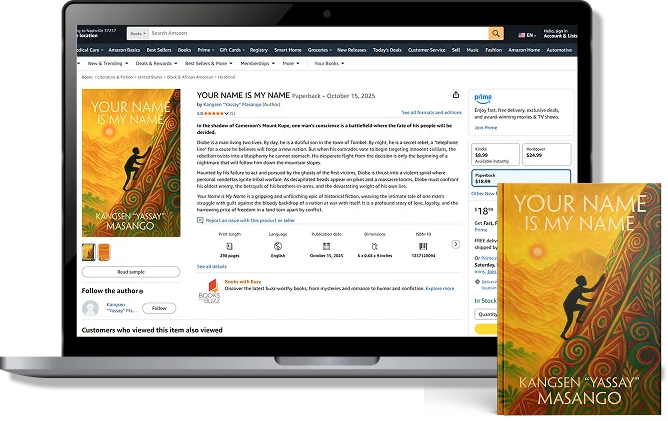Click the next arrow in product details
668x421 pixels.
[x=456, y=244]
